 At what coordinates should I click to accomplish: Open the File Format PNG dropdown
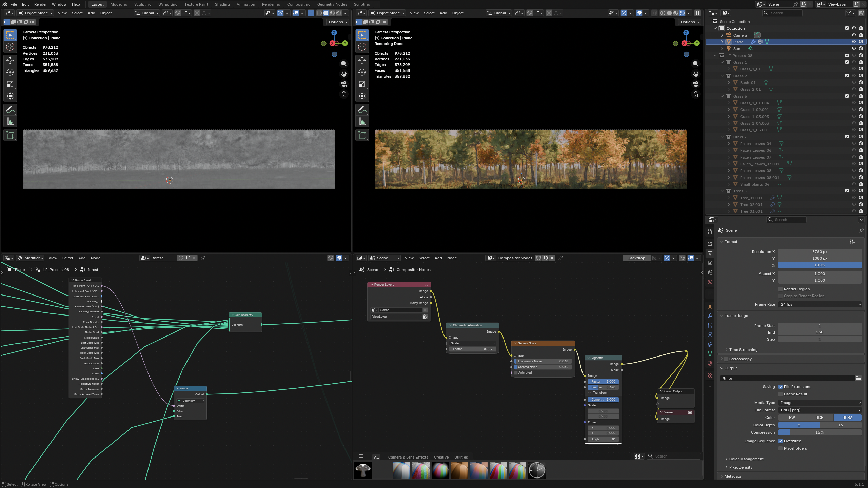point(820,410)
